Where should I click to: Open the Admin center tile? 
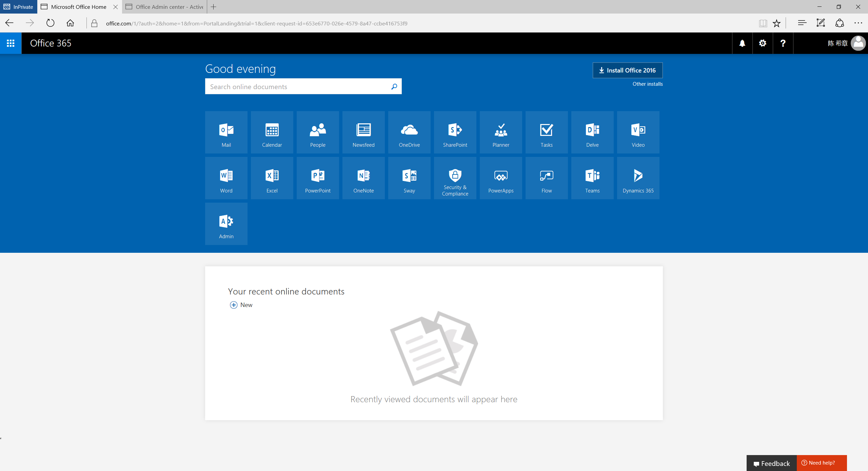pyautogui.click(x=226, y=224)
